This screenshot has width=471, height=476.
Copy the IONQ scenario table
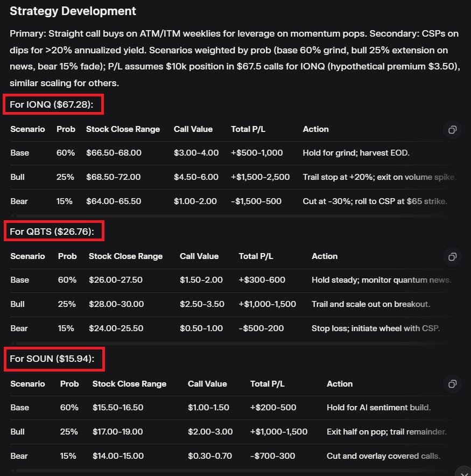point(452,130)
